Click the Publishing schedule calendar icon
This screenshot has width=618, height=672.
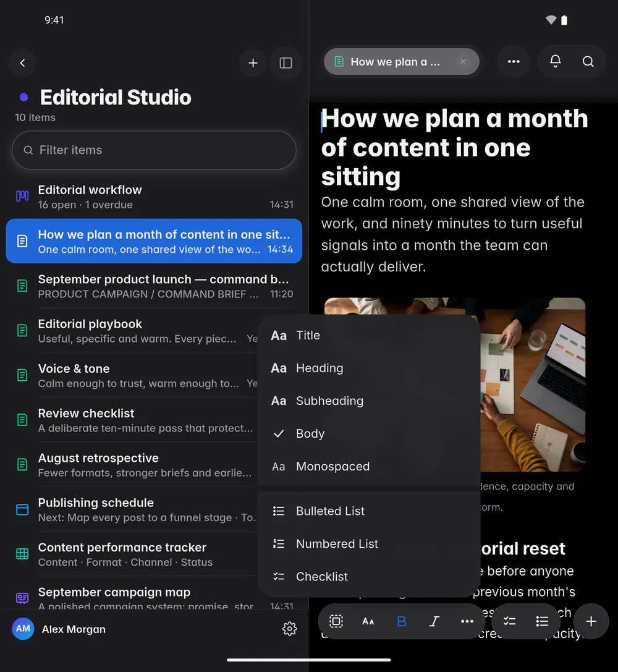22,509
